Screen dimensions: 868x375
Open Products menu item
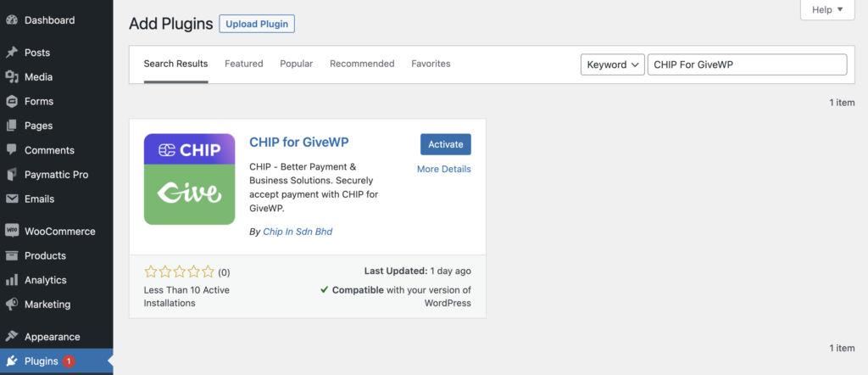pyautogui.click(x=57, y=255)
